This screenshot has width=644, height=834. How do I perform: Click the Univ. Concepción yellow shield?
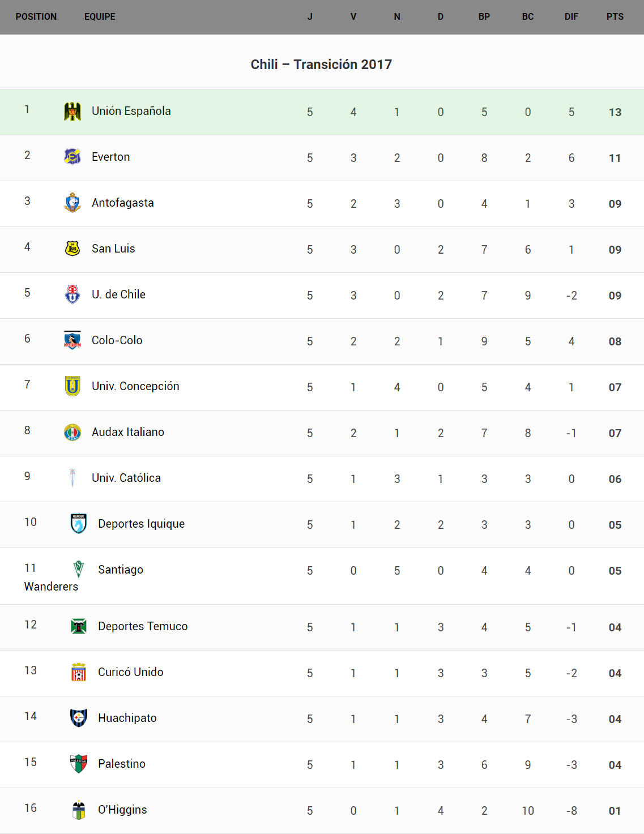coord(72,386)
